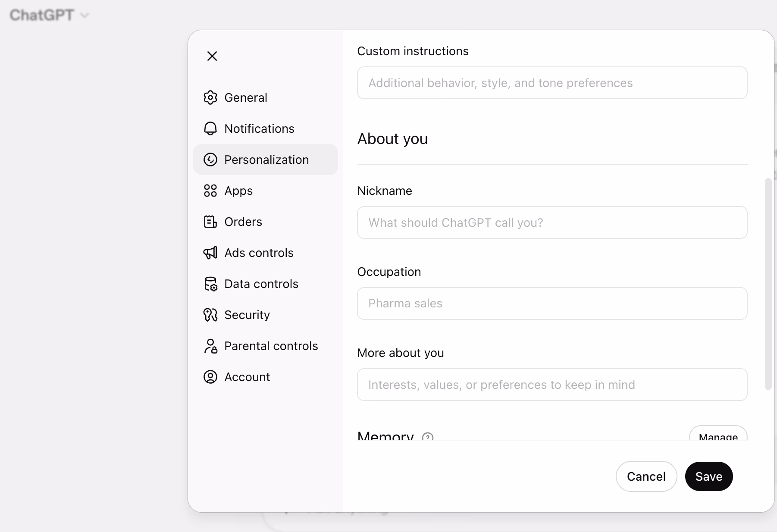
Task: Click the Ads controls megaphone icon
Action: tap(210, 253)
